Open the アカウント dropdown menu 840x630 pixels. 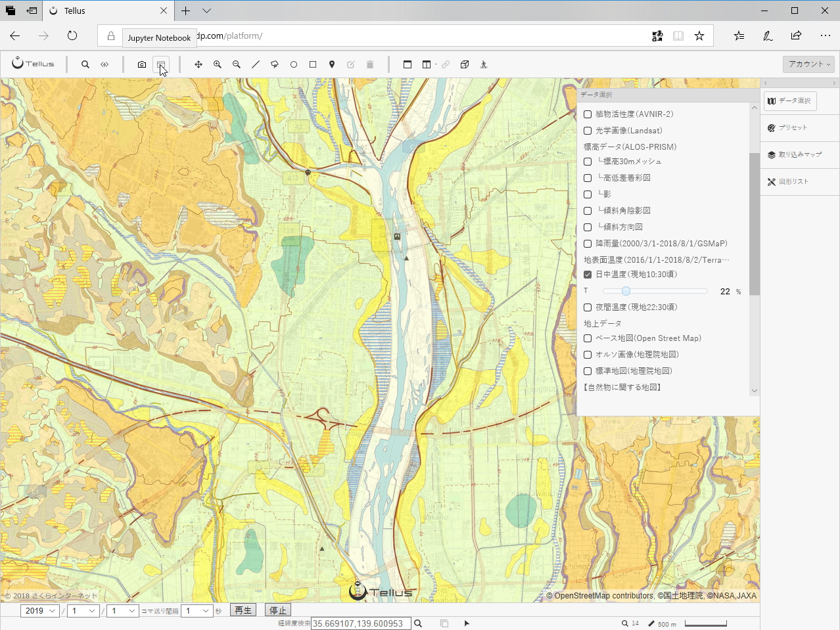[x=808, y=64]
